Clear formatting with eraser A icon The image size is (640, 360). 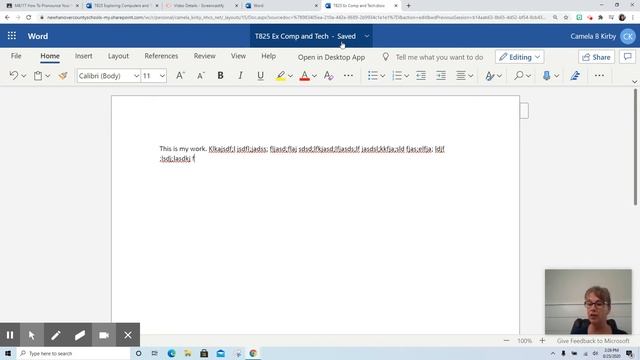pyautogui.click(x=329, y=76)
